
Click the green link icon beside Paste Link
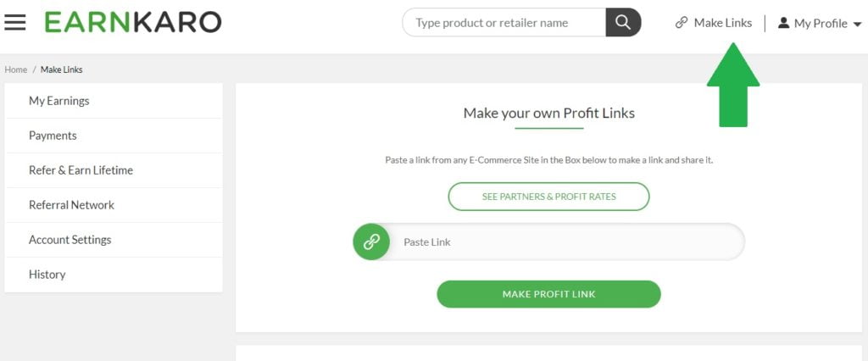[x=371, y=242]
